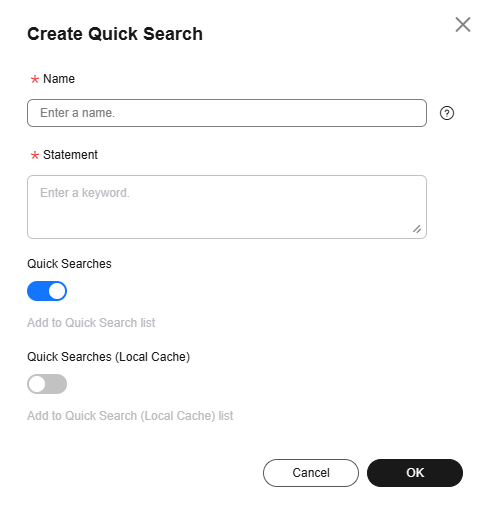Viewport: 490px width, 512px height.
Task: Disable the Quick Searches toggle
Action: pyautogui.click(x=47, y=291)
